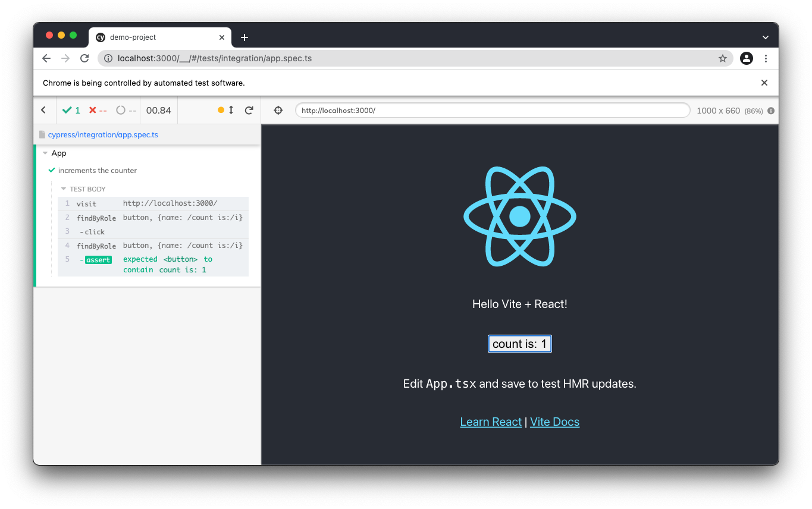This screenshot has height=509, width=812.
Task: Click the Chrome forward arrow
Action: pyautogui.click(x=65, y=58)
